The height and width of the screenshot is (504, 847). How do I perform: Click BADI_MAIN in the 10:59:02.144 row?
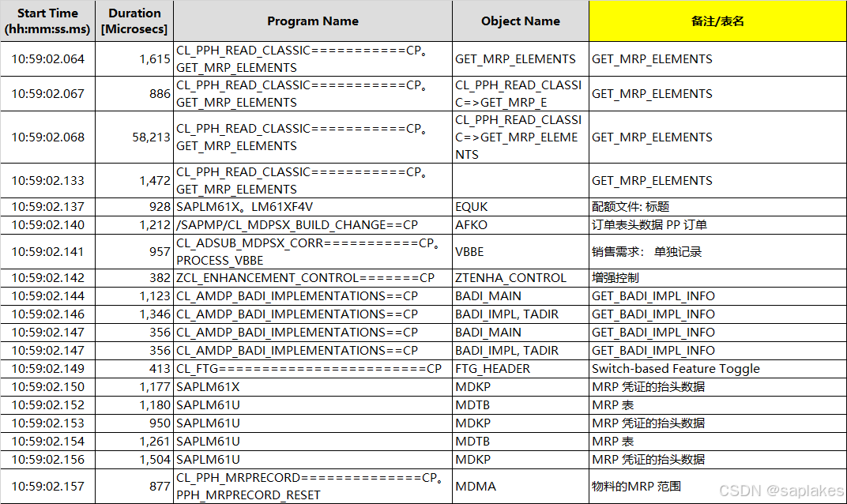click(488, 296)
